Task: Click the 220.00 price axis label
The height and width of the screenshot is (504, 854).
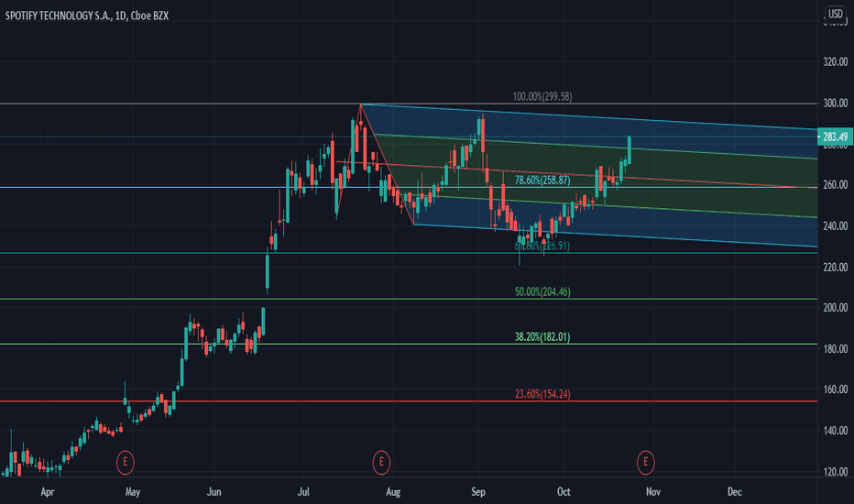Action: click(835, 267)
